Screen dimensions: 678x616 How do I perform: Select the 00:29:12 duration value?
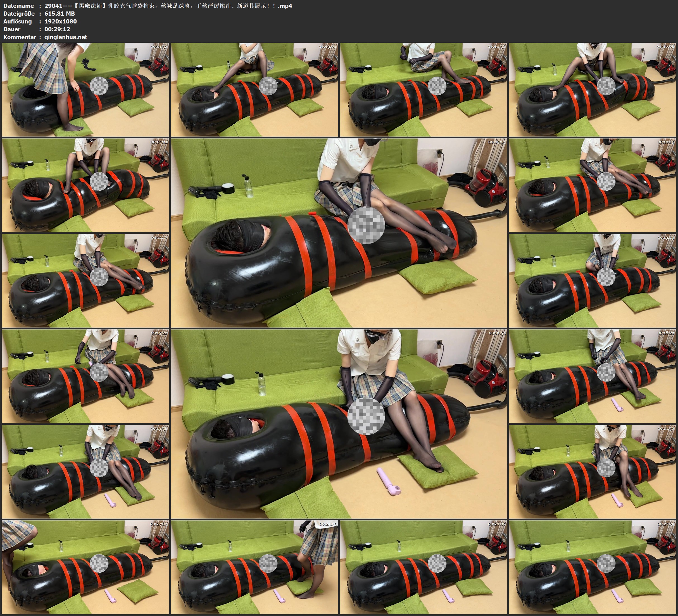coord(57,29)
